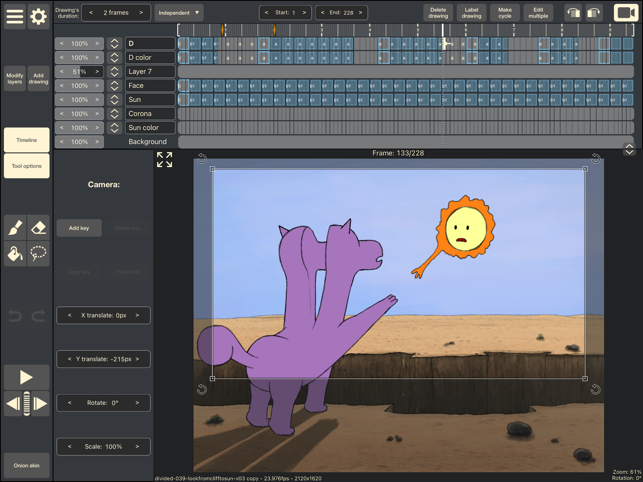The image size is (643, 482).
Task: Reorder the Sun layer up-down arrows
Action: (x=114, y=100)
